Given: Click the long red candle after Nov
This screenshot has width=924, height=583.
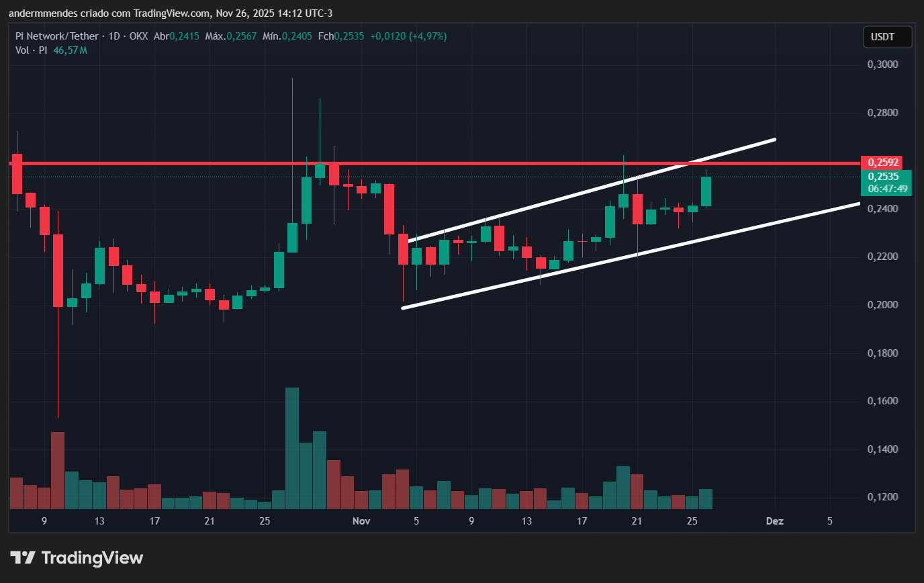Looking at the screenshot, I should tap(389, 208).
